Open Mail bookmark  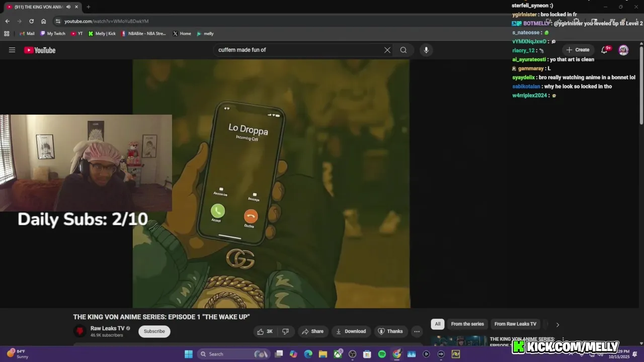pos(27,34)
